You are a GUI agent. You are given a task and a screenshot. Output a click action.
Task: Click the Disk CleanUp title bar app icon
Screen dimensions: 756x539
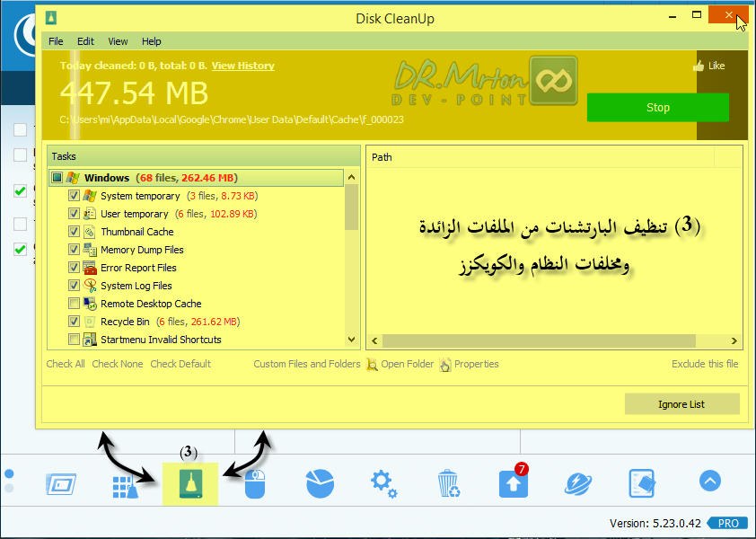point(51,18)
